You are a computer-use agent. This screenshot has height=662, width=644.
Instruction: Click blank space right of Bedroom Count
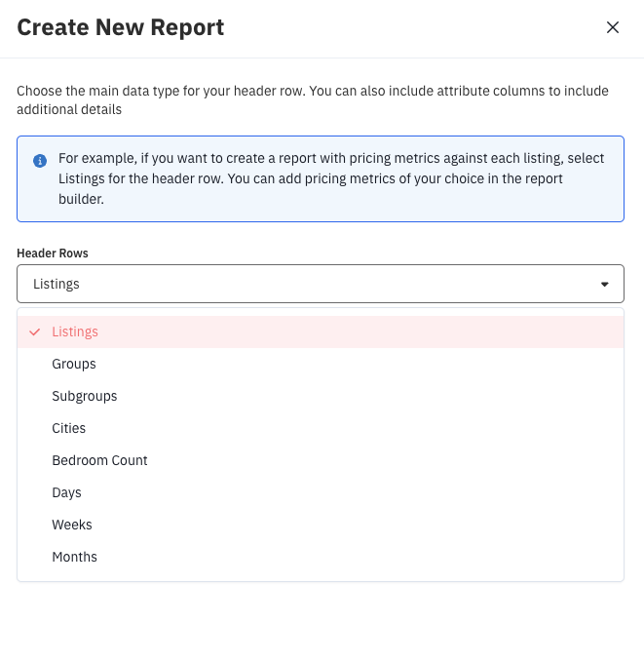coord(390,460)
